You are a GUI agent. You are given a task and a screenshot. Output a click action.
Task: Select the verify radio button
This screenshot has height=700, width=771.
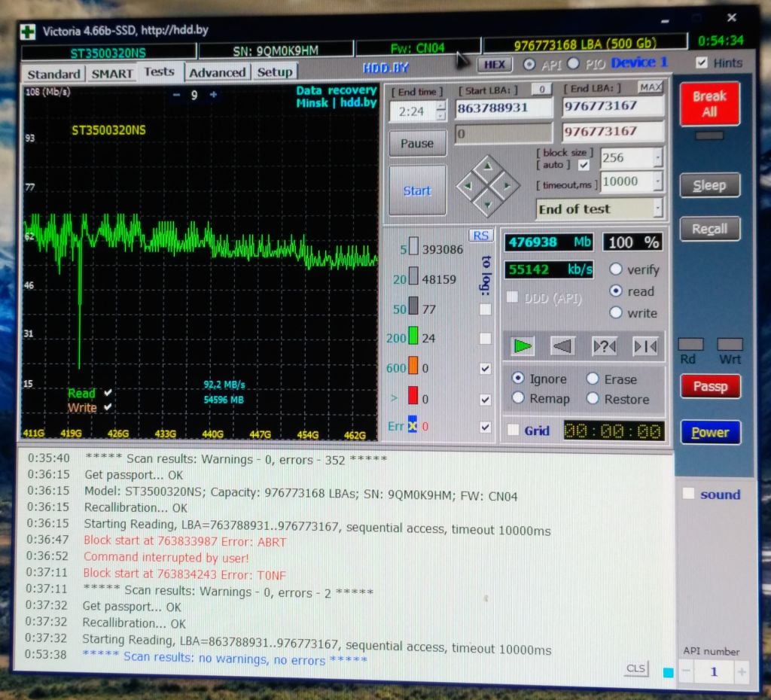click(616, 269)
